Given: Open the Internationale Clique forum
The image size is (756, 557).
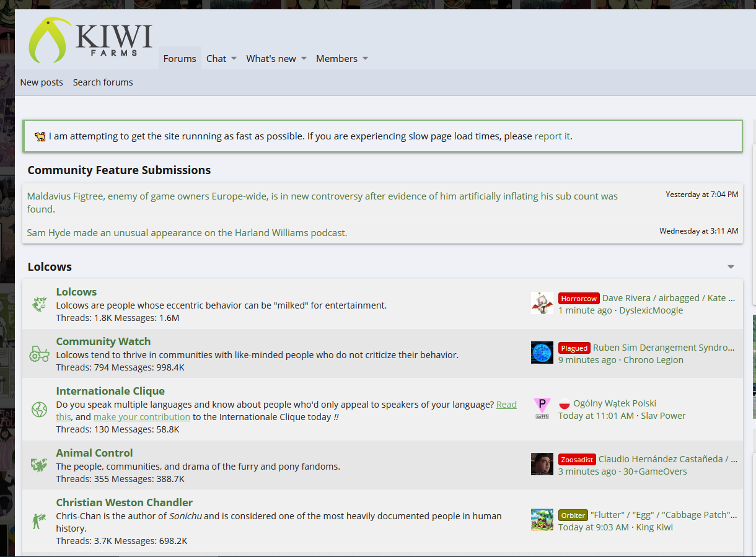Looking at the screenshot, I should point(110,391).
